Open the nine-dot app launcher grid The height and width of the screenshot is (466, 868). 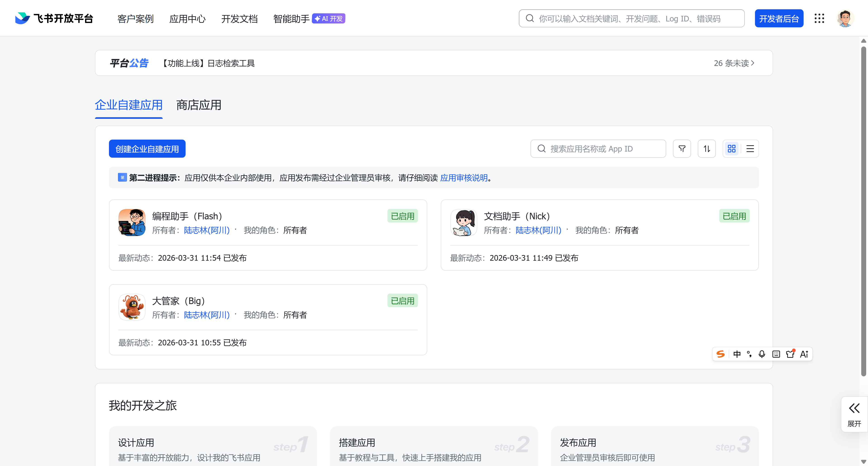tap(819, 18)
